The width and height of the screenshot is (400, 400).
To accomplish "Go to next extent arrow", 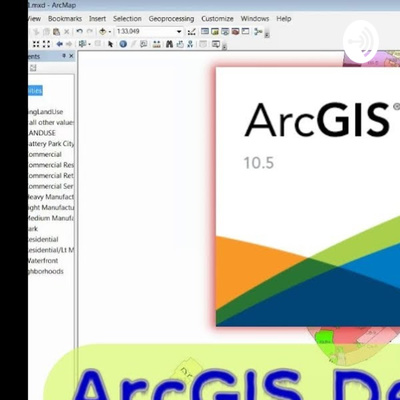I will tap(69, 44).
